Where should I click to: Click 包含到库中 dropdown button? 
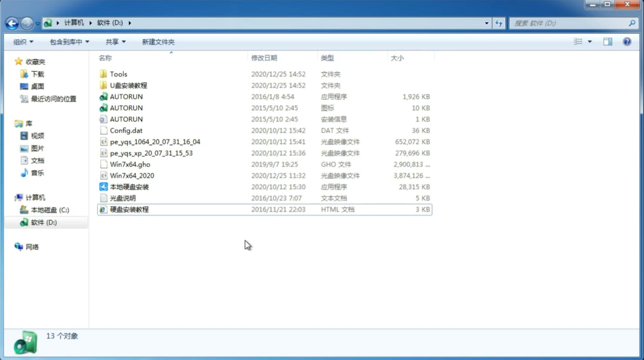pyautogui.click(x=68, y=42)
